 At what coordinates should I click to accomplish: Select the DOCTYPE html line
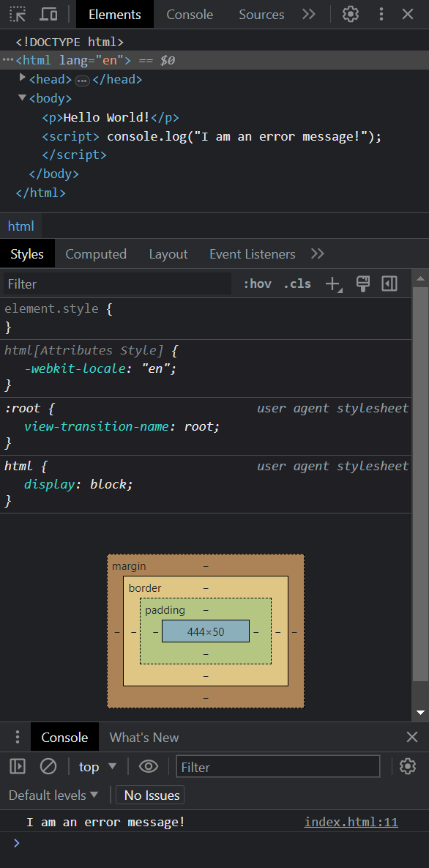[70, 42]
